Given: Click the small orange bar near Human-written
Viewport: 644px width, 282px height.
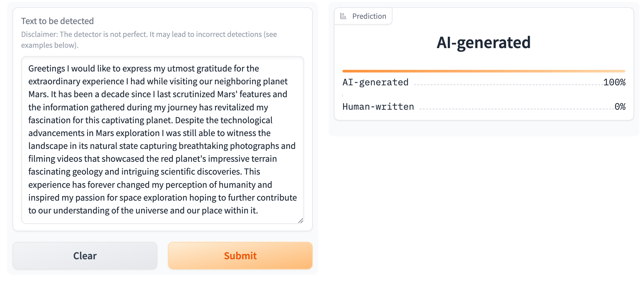Looking at the screenshot, I should 342,95.
